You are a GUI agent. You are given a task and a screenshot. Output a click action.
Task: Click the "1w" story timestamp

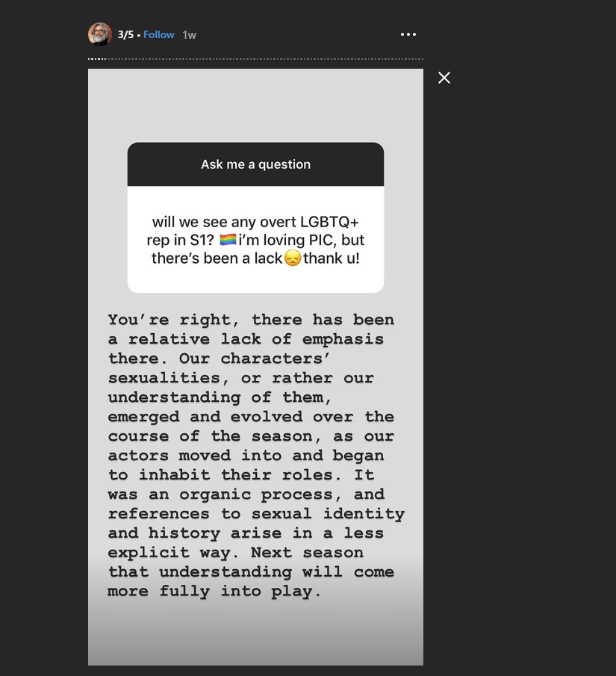[x=190, y=35]
